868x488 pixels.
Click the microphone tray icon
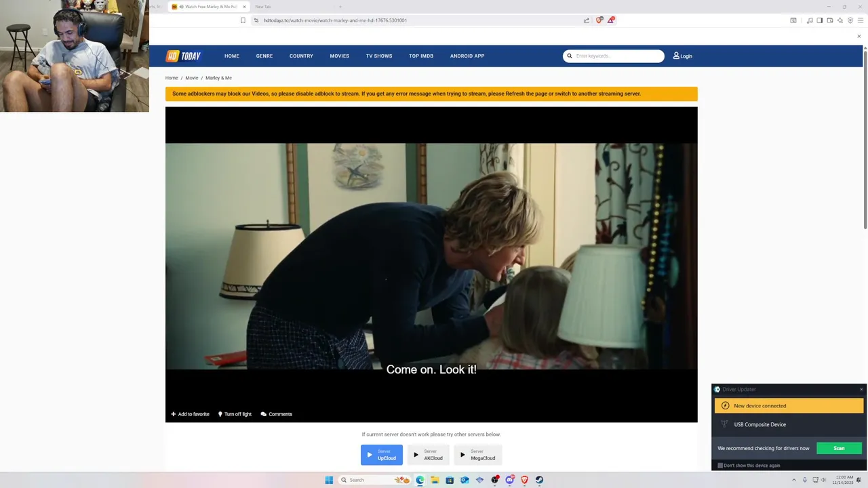(805, 480)
